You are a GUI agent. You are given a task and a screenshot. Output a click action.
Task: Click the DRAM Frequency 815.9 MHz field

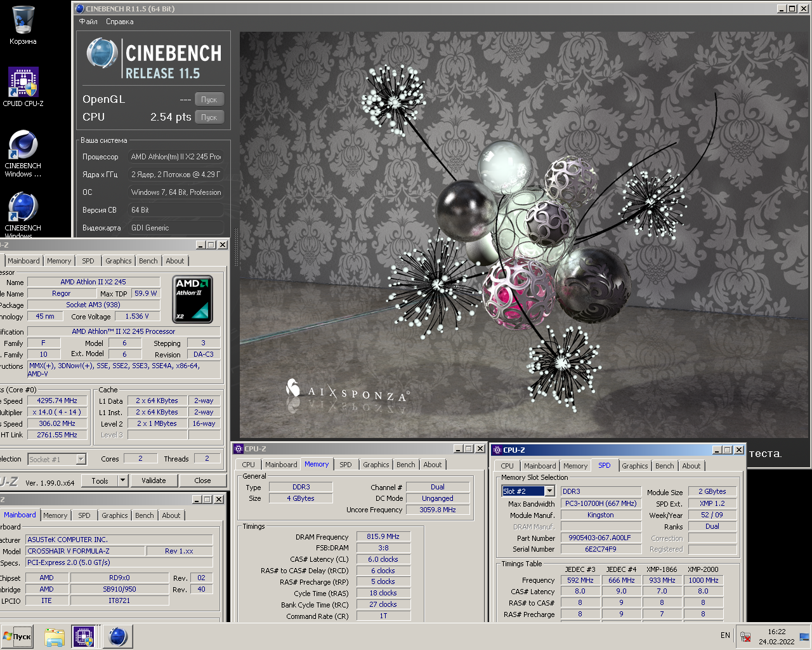383,536
